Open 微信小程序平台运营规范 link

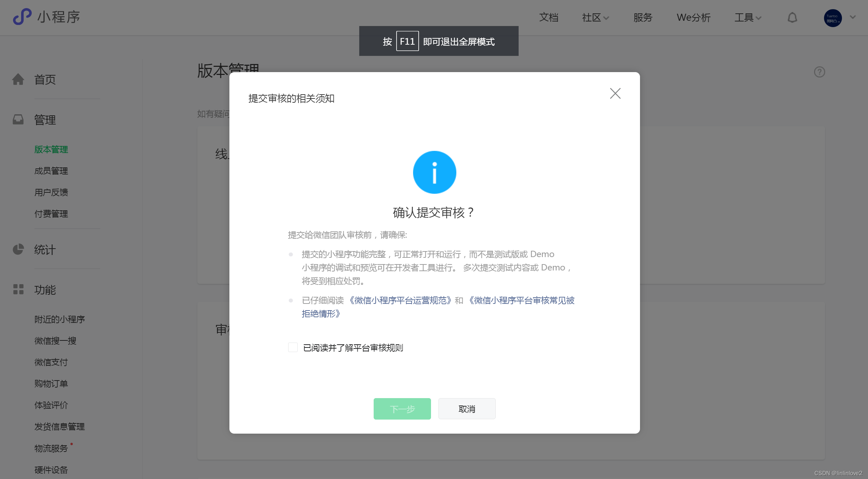coord(400,300)
